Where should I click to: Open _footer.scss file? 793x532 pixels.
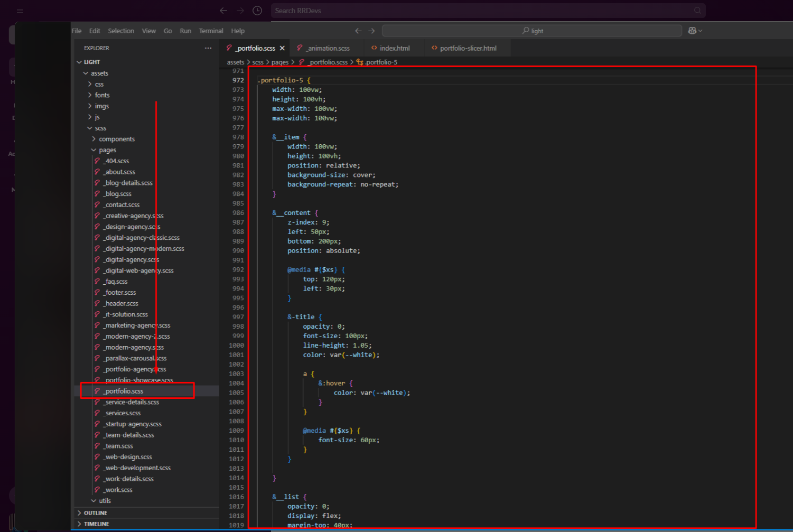point(120,293)
